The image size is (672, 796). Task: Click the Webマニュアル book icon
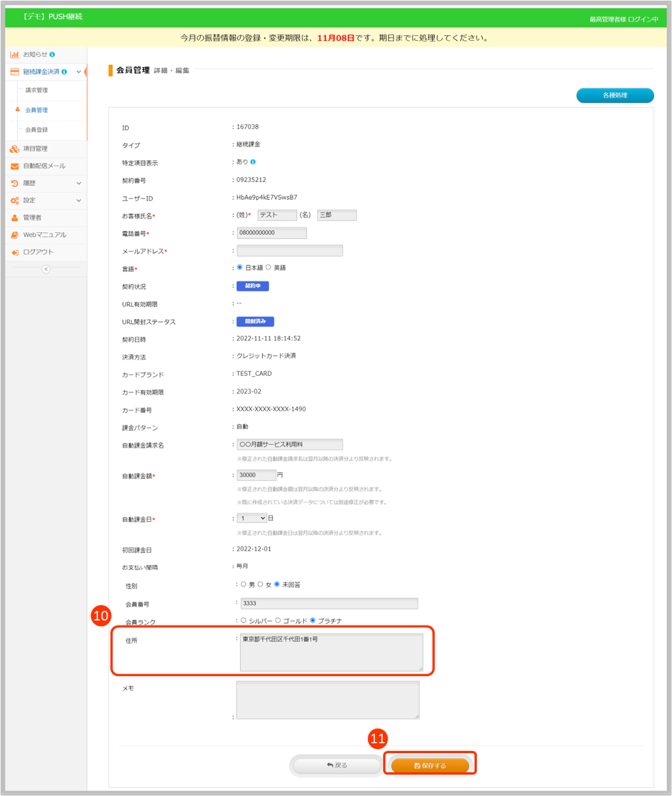14,235
